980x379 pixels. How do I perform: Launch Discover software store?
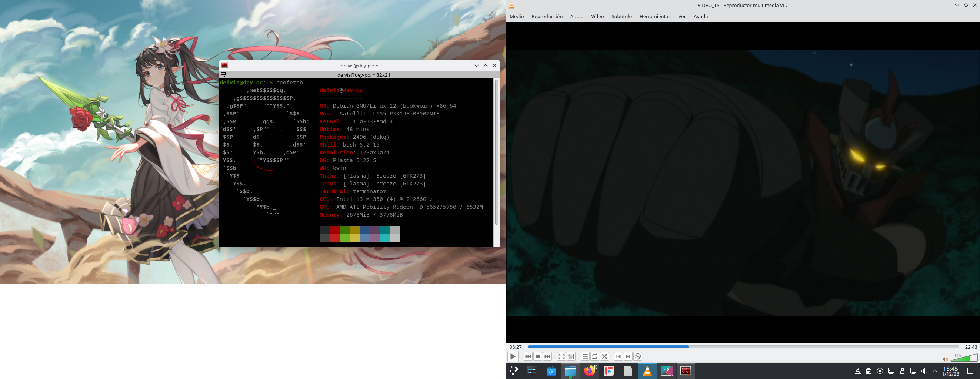[551, 370]
